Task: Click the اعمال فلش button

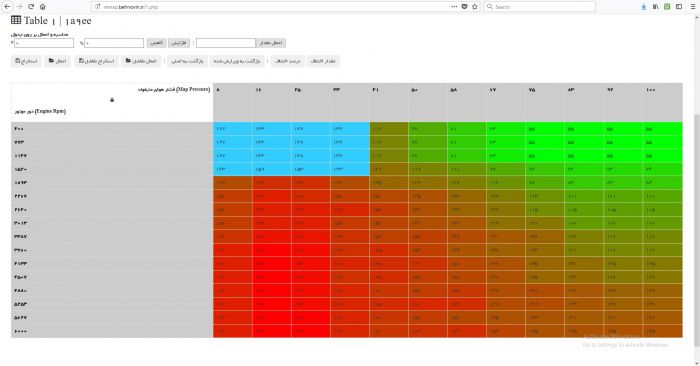Action: (x=141, y=61)
